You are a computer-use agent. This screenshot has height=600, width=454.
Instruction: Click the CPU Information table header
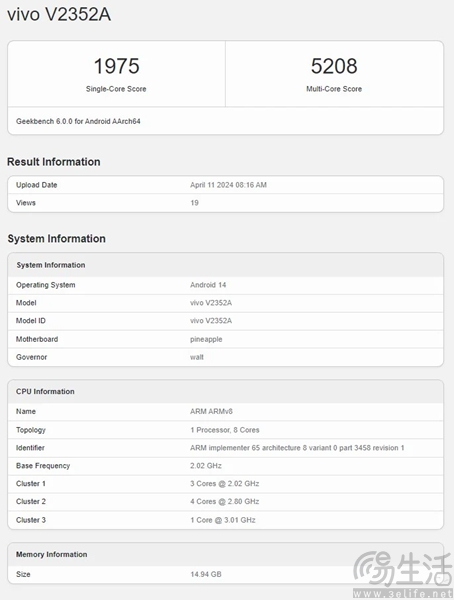click(x=45, y=391)
